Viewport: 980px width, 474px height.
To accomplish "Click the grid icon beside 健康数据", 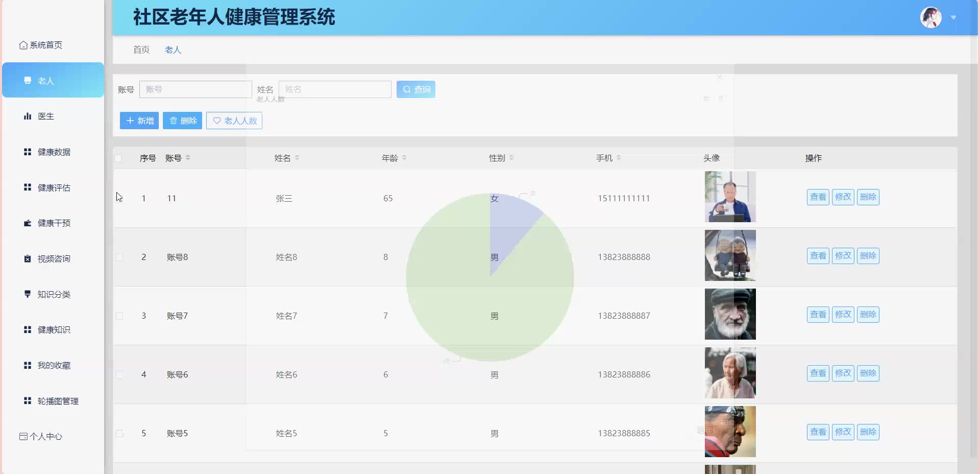I will pyautogui.click(x=28, y=152).
